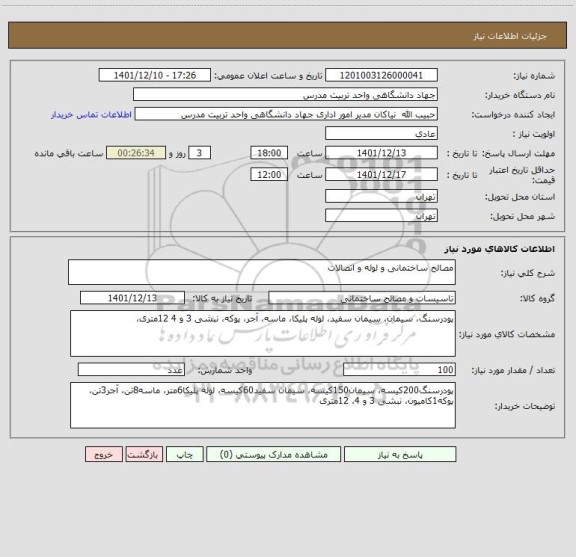The image size is (576, 557).
Task: Open اطلاعات تماس خریدار link
Action: [91, 115]
